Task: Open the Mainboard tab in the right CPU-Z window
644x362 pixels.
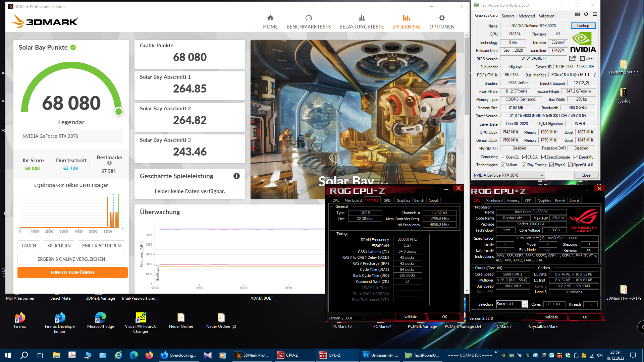Action: (x=494, y=201)
